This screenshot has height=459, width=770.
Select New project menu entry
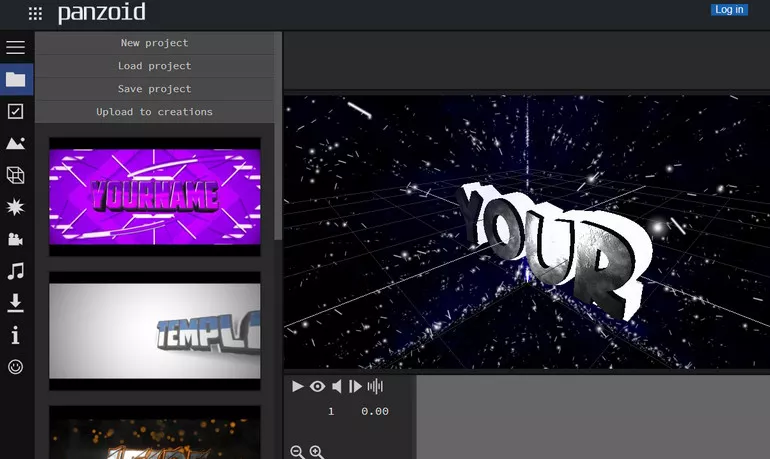[x=155, y=43]
